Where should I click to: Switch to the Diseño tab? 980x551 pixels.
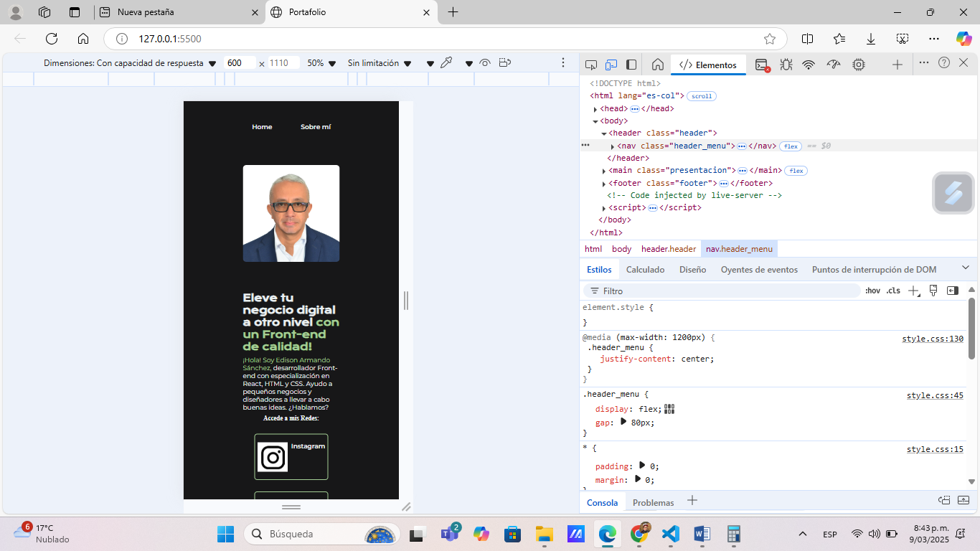(692, 270)
